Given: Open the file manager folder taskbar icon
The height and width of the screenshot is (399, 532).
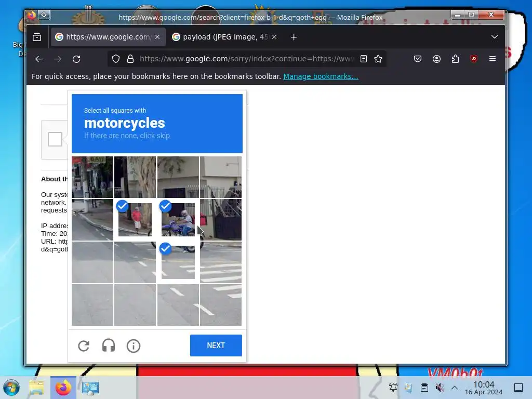Looking at the screenshot, I should (37, 388).
